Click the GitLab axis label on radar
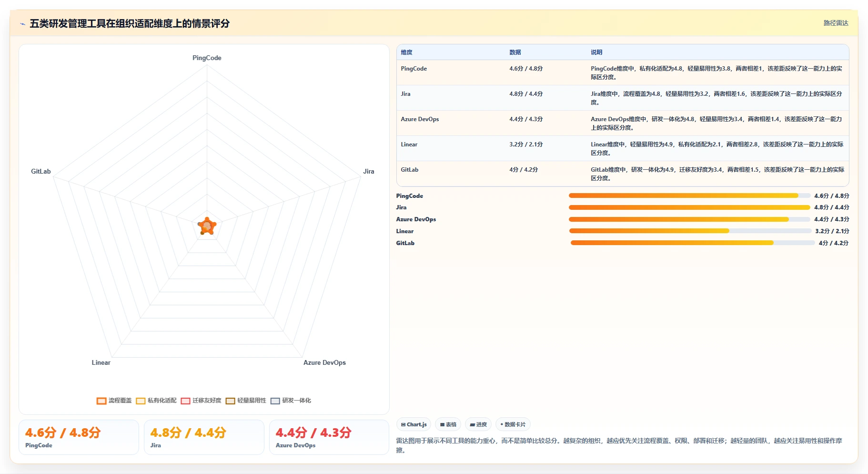 41,172
